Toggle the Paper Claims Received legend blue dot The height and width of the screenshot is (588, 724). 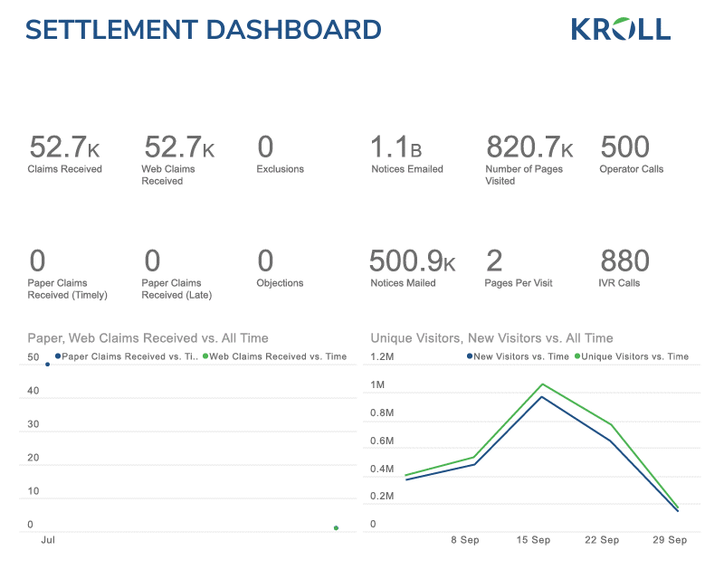tap(58, 356)
